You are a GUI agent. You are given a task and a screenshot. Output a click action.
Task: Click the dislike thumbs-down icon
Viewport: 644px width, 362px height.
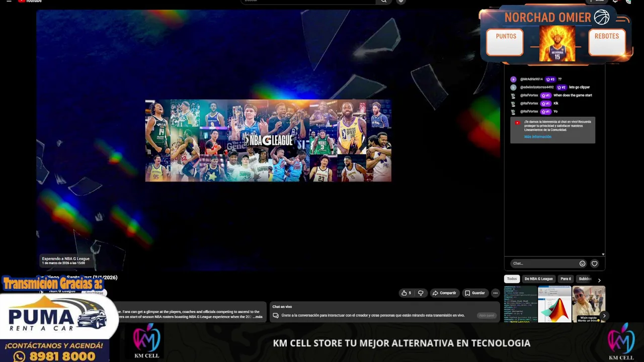(x=421, y=293)
